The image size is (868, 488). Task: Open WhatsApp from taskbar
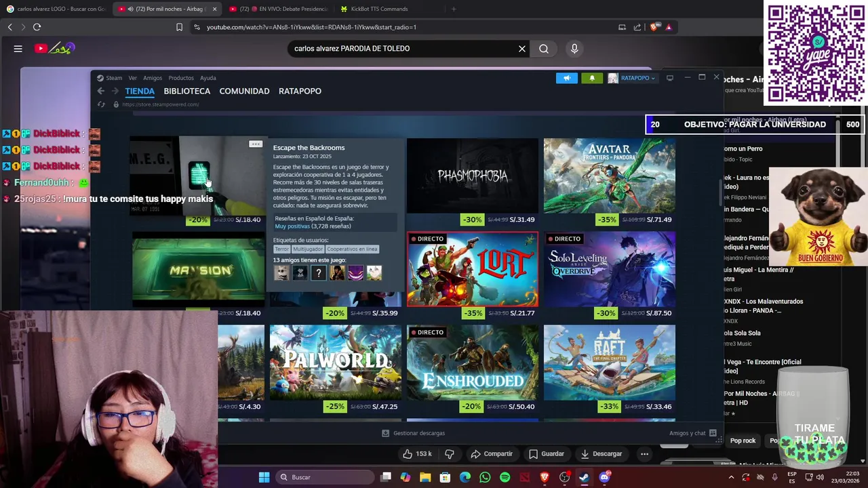coord(485,477)
